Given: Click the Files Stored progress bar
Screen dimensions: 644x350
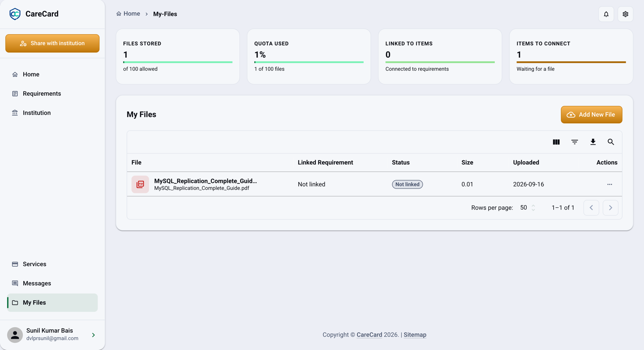Looking at the screenshot, I should pyautogui.click(x=178, y=62).
